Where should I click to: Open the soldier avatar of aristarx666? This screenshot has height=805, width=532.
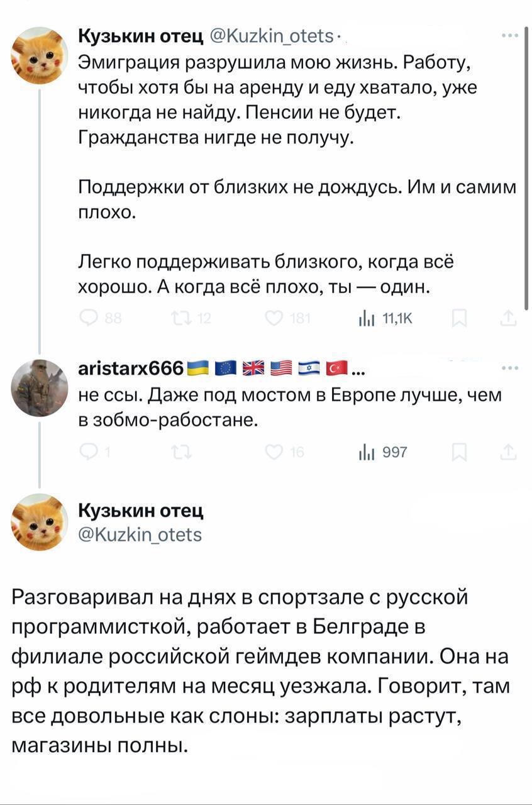point(40,388)
